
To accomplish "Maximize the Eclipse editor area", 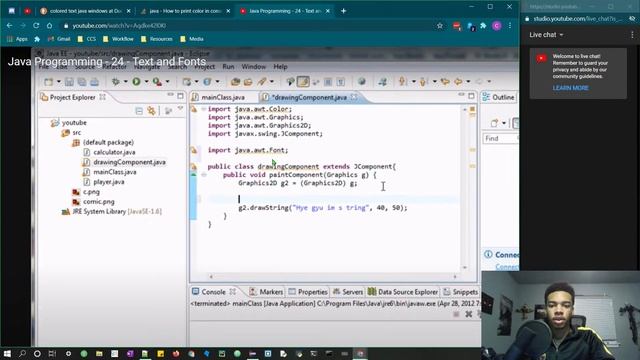I will click(471, 96).
